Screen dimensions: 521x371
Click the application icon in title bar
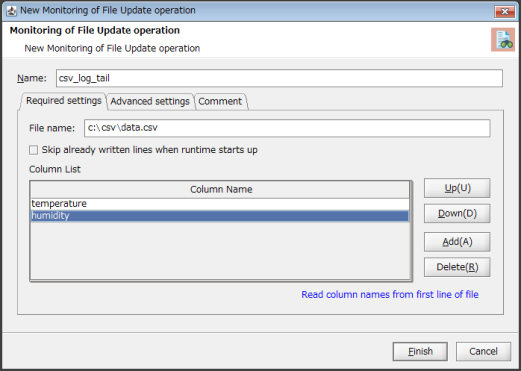(x=11, y=11)
